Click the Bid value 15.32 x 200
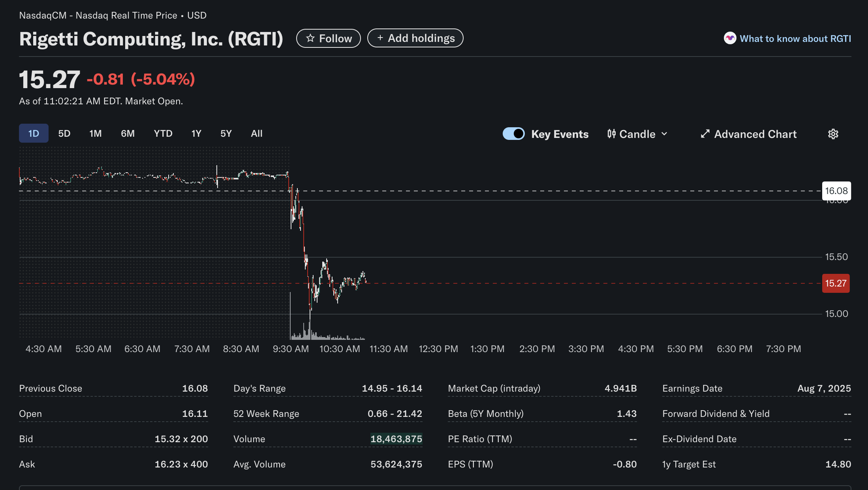 [181, 439]
